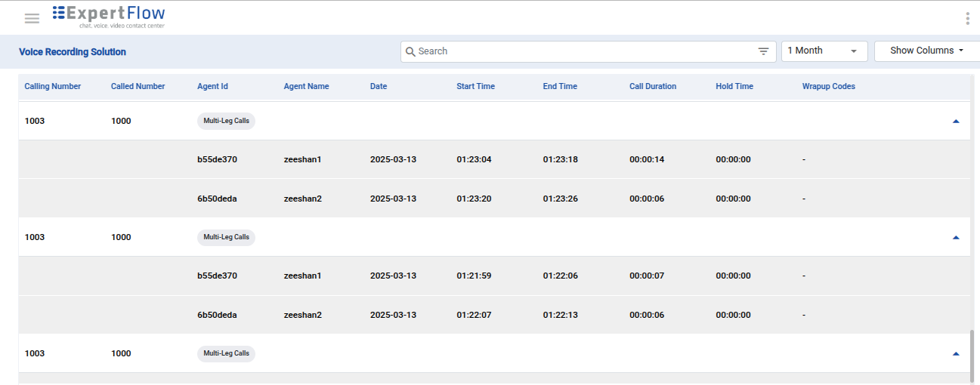Open the 1 Month time range dropdown
980x385 pixels.
(824, 51)
